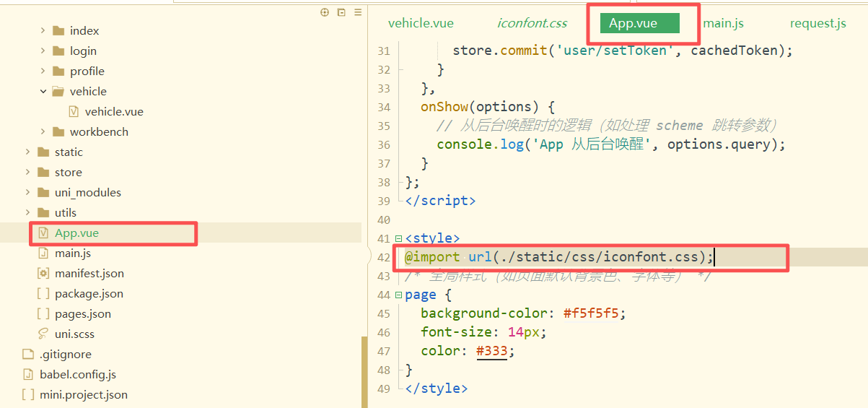Click the closing </style> tag on line 49
The image size is (868, 408).
tap(437, 389)
